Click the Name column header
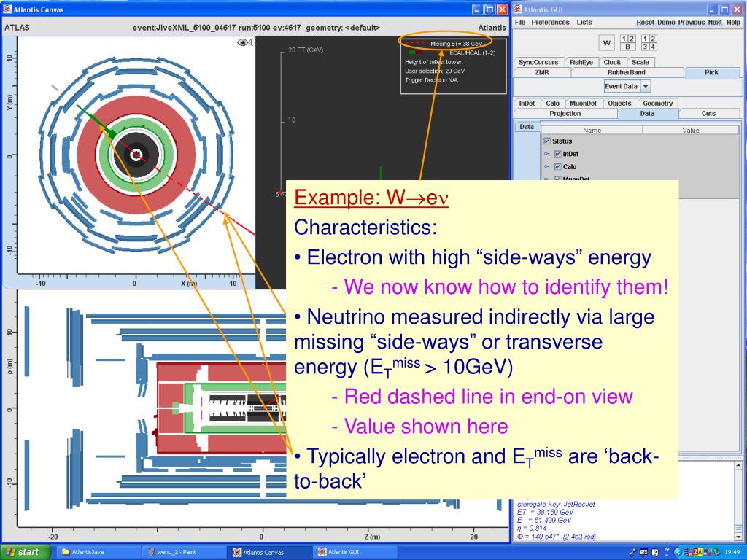Viewport: 747px width, 560px height. [592, 131]
